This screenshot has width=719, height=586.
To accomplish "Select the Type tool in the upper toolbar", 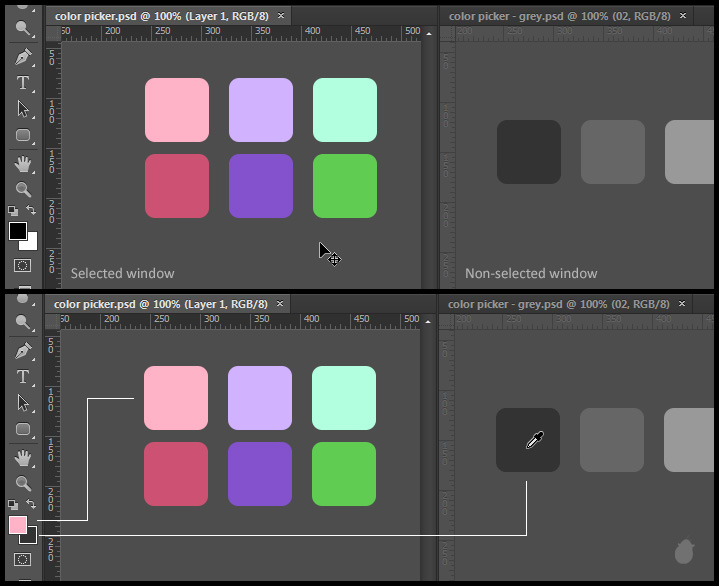I will tap(22, 83).
